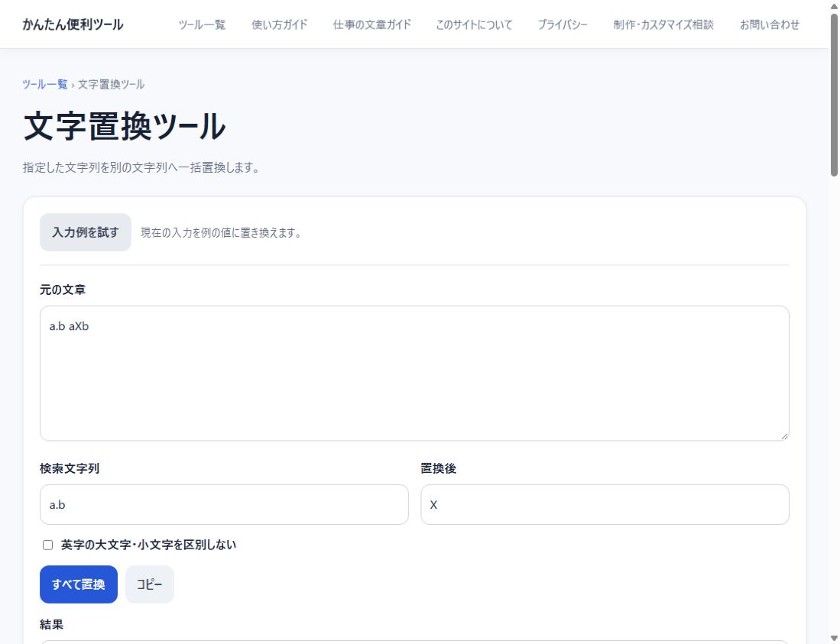Open the 使い方ガイド nav item
Screen dimensions: 840x644
279,24
